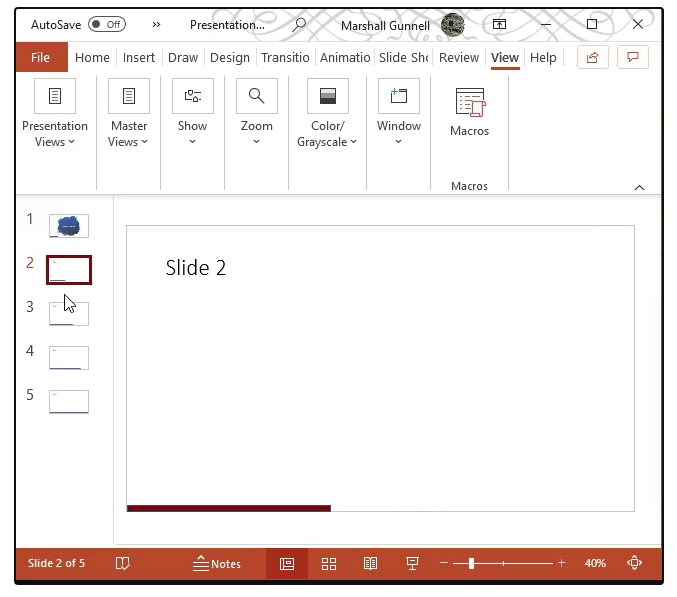
Task: Click the Fit slide to window icon
Action: click(634, 563)
